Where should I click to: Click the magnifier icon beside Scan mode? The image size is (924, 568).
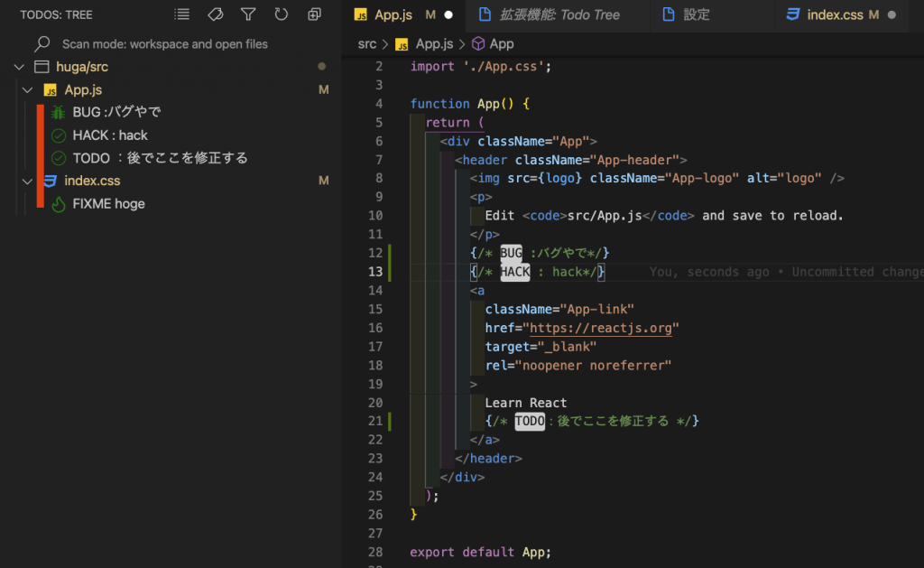[x=42, y=43]
